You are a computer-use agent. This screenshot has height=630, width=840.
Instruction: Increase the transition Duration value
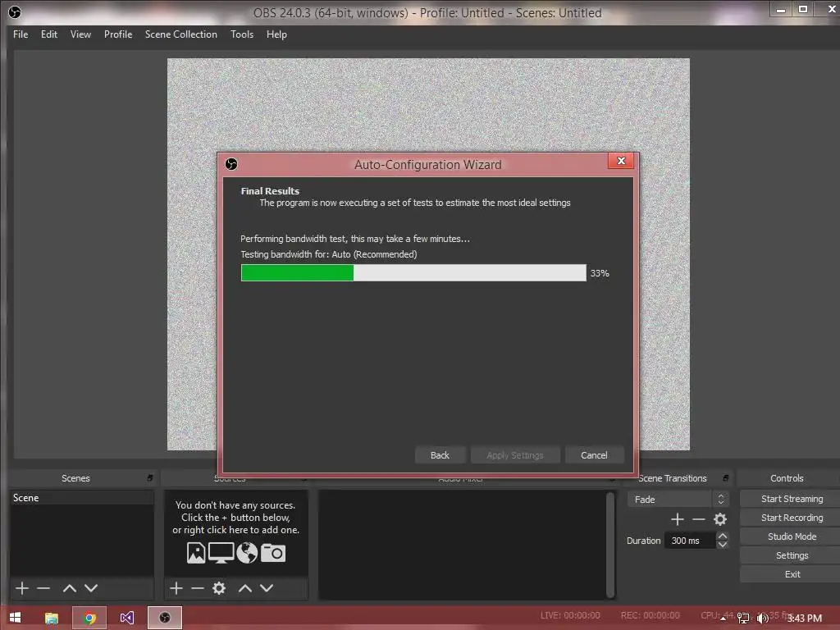722,536
